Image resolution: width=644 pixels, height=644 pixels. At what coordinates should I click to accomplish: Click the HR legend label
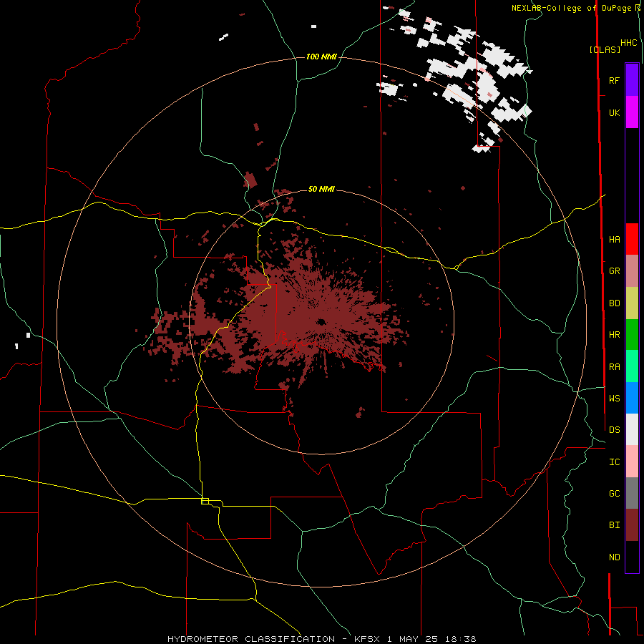pyautogui.click(x=614, y=335)
